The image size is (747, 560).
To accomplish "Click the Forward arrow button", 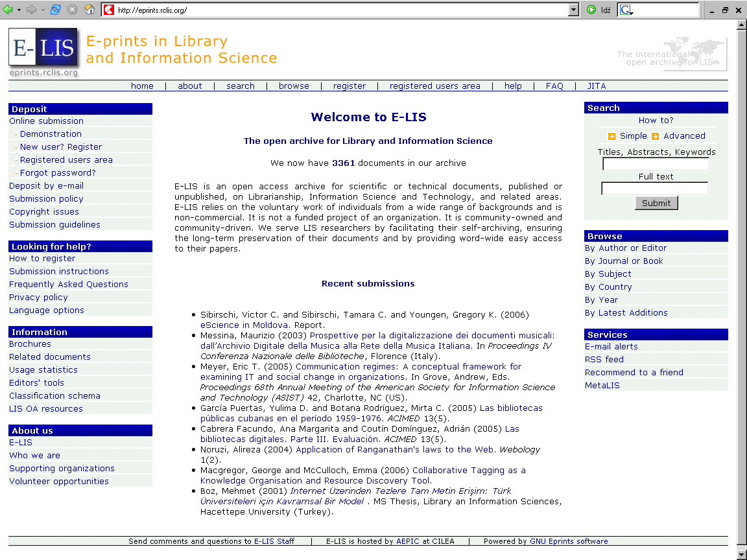I will [x=31, y=10].
